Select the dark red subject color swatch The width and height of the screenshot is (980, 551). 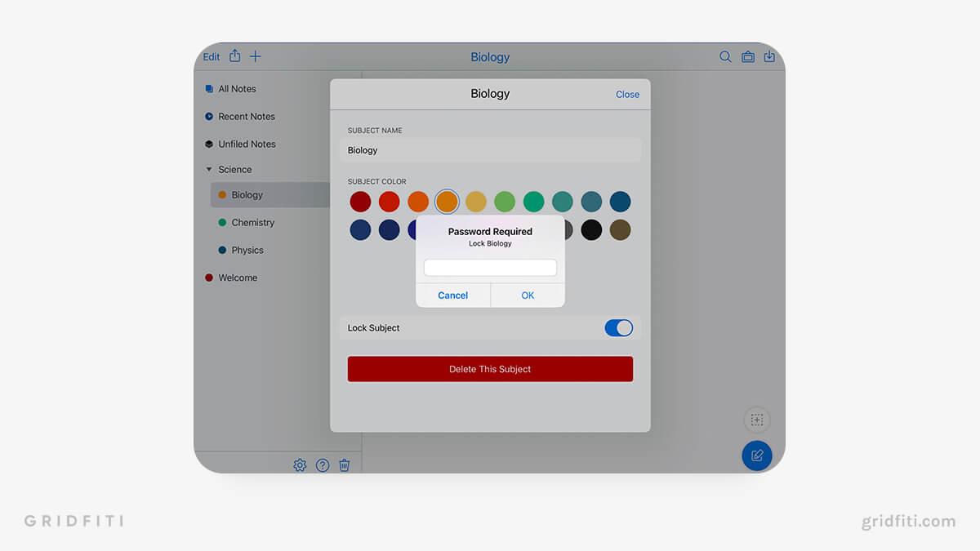[x=360, y=202]
